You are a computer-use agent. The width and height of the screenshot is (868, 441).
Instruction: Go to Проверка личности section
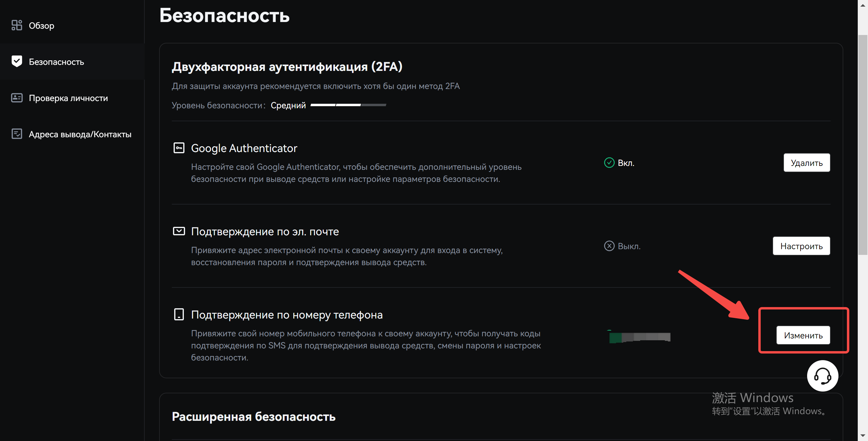click(x=68, y=98)
